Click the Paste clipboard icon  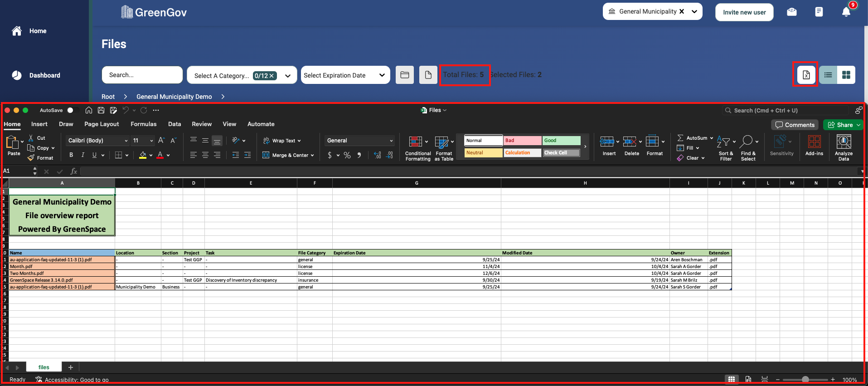click(x=12, y=142)
